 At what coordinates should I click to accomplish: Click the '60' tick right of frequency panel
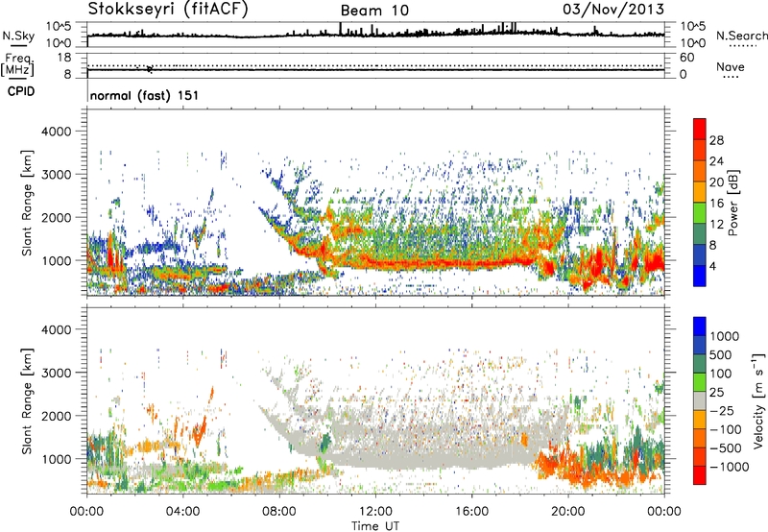[686, 58]
